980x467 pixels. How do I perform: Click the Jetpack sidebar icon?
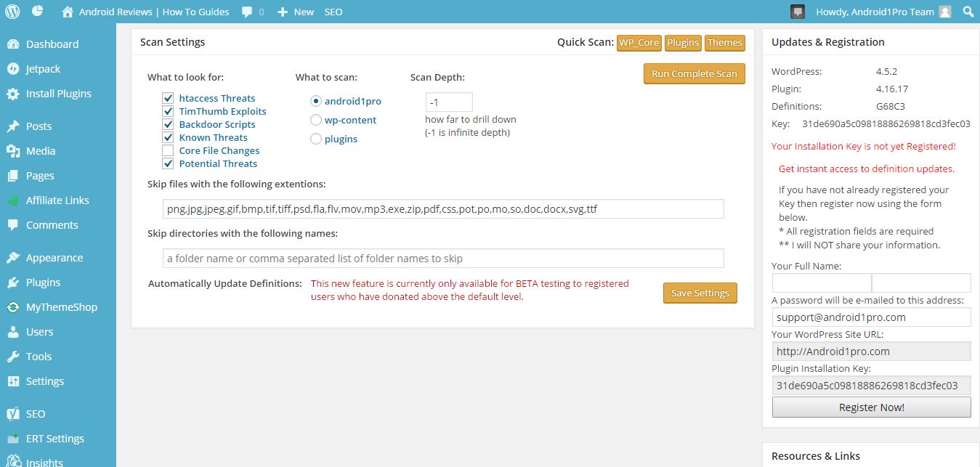pyautogui.click(x=13, y=69)
